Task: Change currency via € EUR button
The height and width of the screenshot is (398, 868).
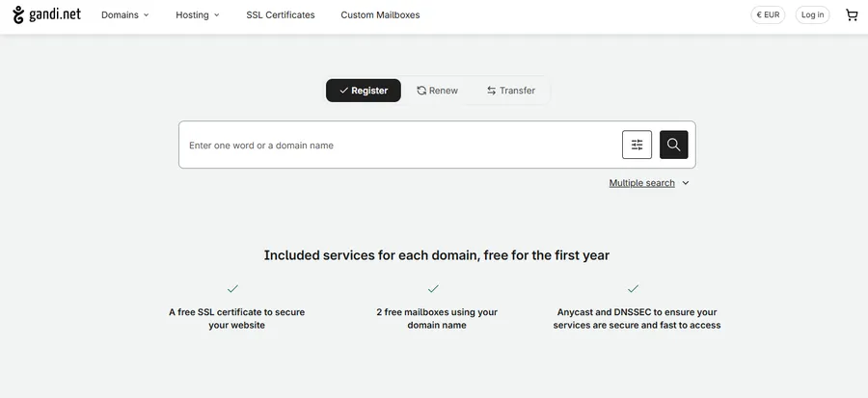Action: click(768, 14)
